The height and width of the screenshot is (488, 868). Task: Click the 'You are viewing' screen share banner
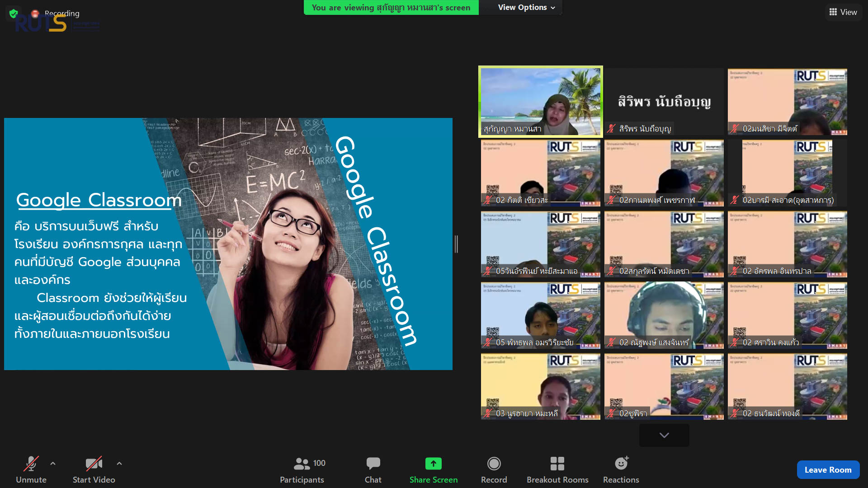coord(391,7)
